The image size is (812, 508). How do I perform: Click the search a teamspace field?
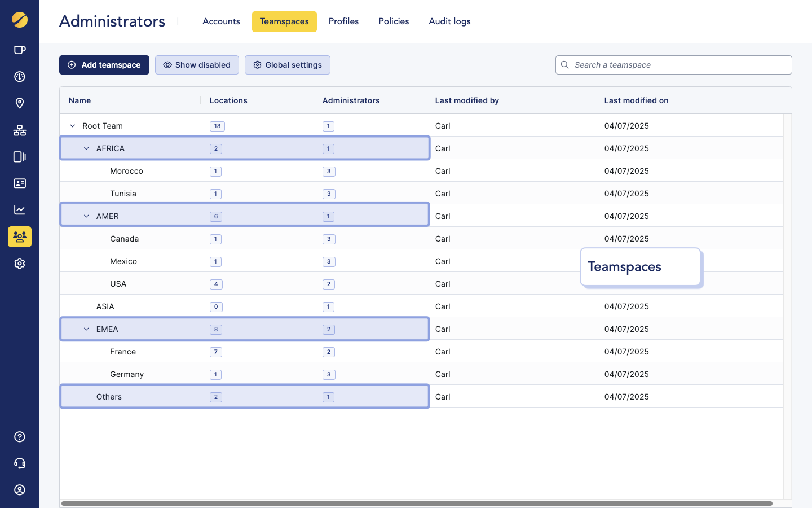[674, 65]
